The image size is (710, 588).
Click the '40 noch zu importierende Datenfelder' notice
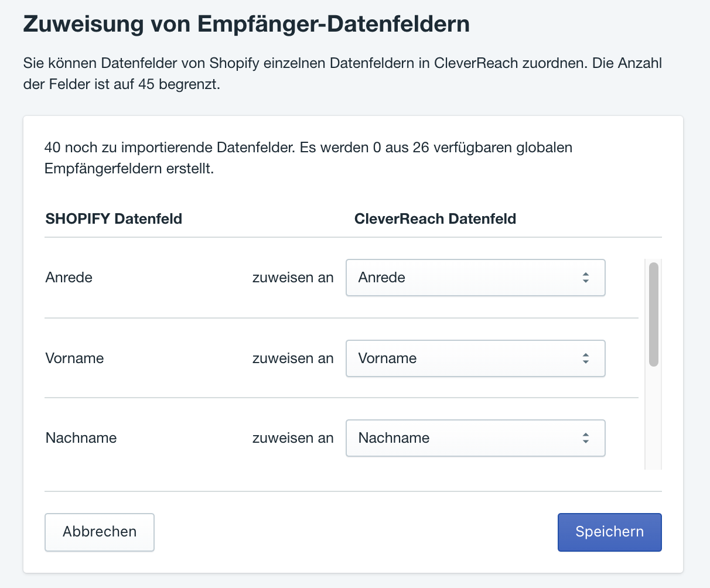point(309,158)
